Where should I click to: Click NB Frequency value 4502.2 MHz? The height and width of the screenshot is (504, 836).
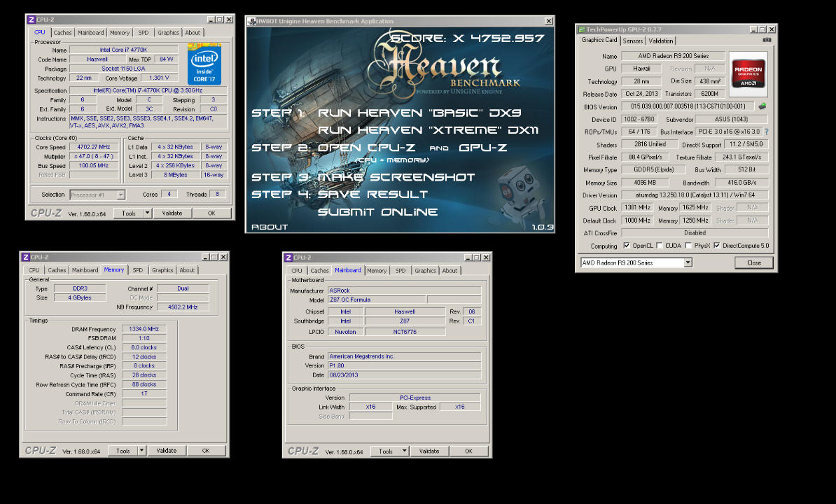pyautogui.click(x=183, y=307)
